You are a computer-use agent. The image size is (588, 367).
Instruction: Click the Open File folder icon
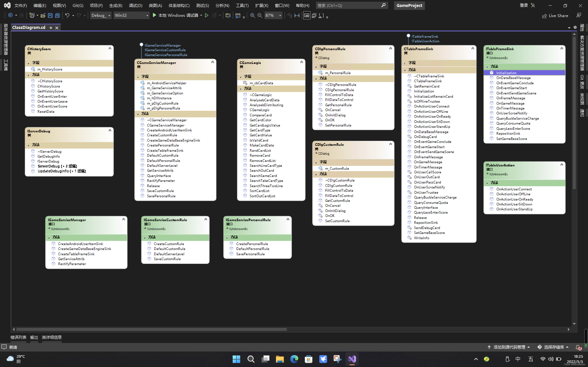pyautogui.click(x=43, y=16)
